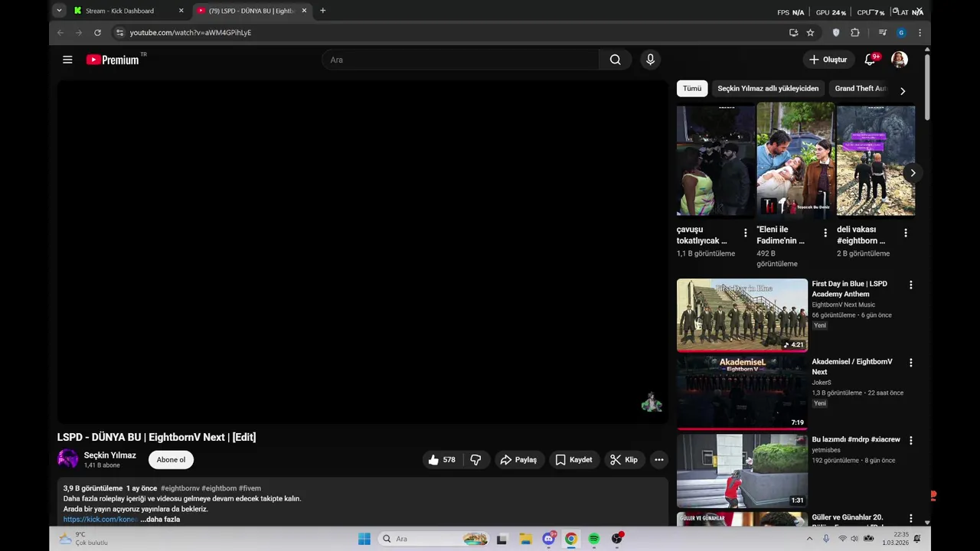Open Spotify from taskbar
Viewport: 980px width, 551px height.
[x=593, y=539]
